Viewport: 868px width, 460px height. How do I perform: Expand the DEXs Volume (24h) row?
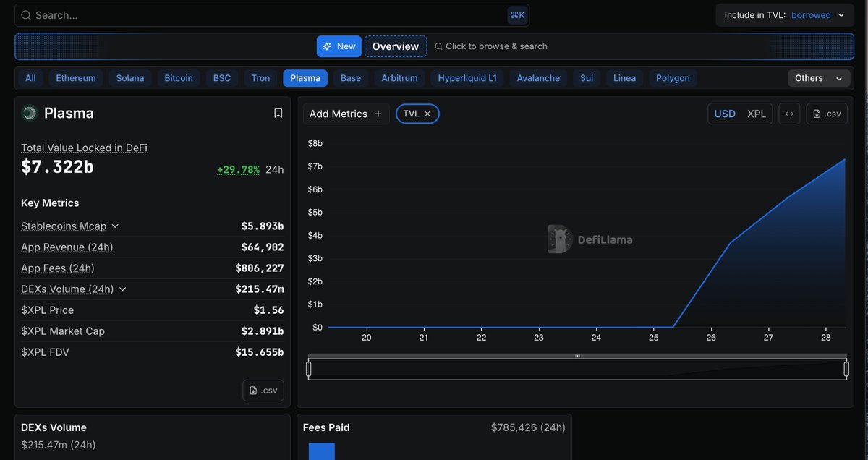coord(122,289)
